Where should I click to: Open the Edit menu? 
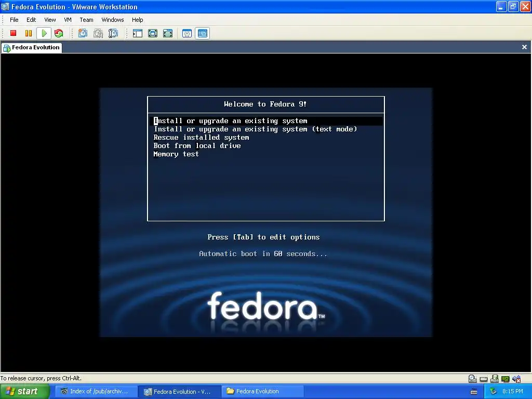[31, 20]
